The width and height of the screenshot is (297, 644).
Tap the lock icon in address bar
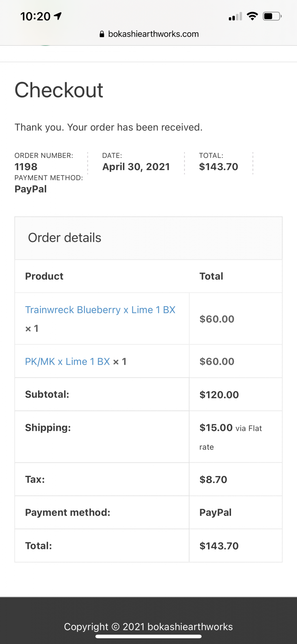(x=102, y=34)
